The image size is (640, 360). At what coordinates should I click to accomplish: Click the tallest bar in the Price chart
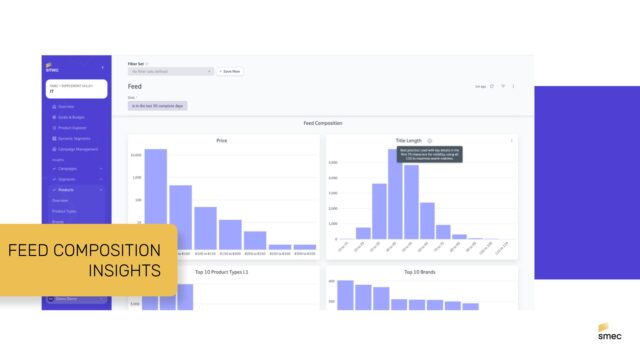point(156,187)
